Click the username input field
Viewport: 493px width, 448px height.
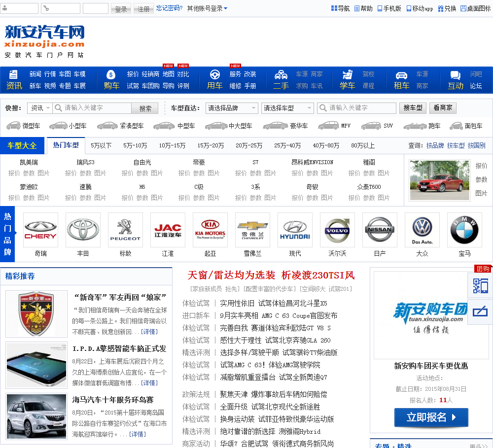[x=19, y=8]
